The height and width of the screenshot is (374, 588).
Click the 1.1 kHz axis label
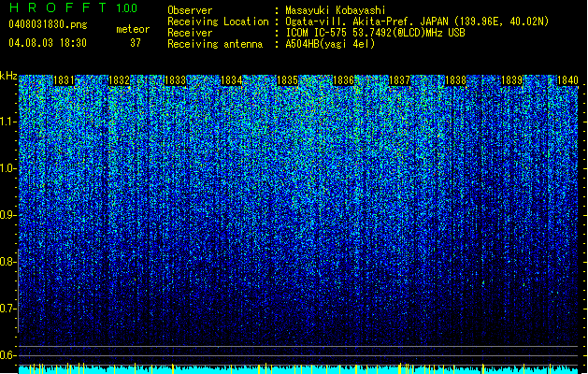point(8,122)
